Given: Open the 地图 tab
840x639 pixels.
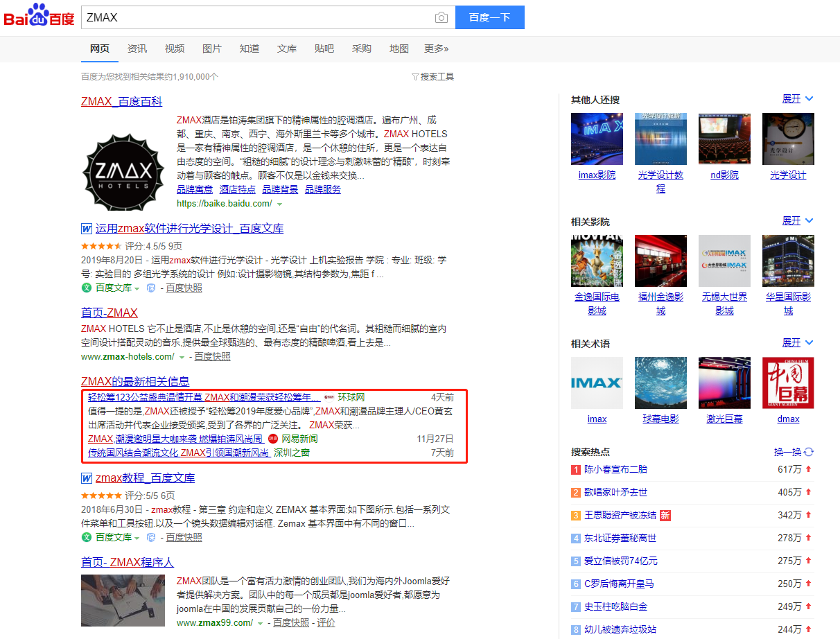Looking at the screenshot, I should [x=399, y=49].
